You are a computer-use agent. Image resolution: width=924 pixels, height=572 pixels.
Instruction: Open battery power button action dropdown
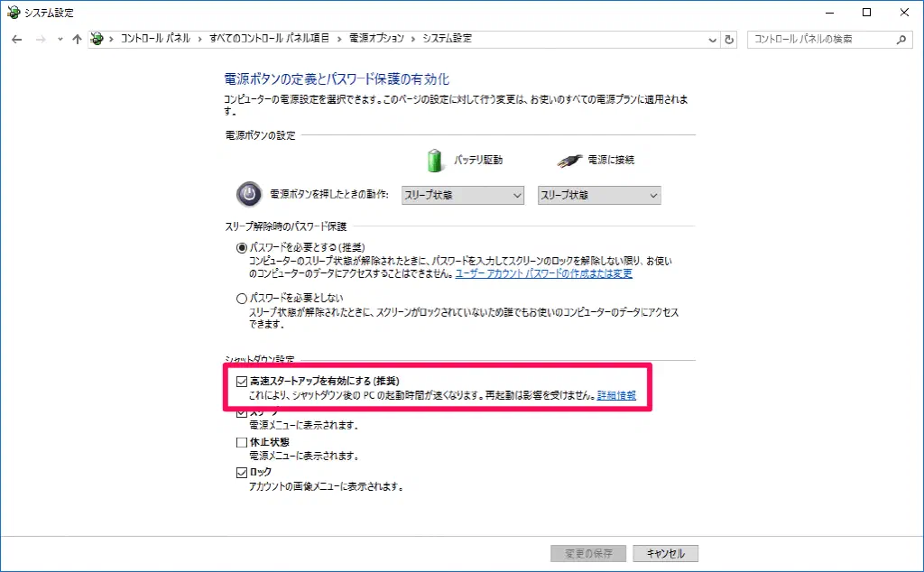pos(463,195)
